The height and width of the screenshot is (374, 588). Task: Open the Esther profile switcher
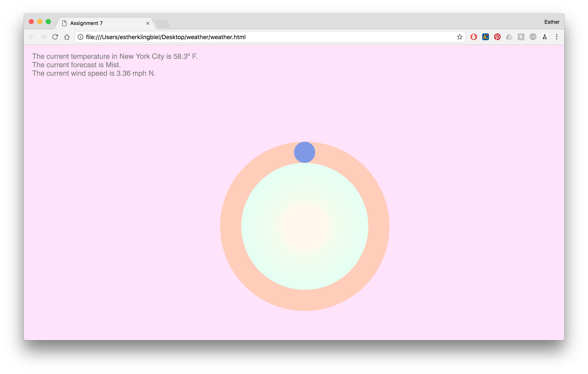click(552, 22)
